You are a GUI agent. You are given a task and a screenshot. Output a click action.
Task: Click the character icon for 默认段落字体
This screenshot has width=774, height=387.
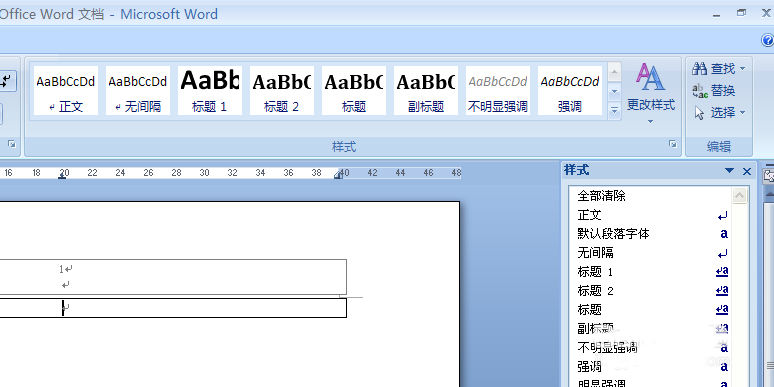[724, 234]
